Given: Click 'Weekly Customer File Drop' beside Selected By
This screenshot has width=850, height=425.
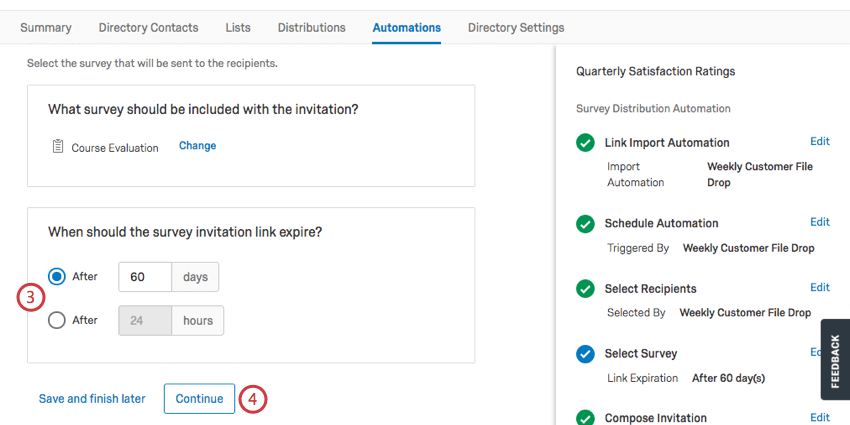Looking at the screenshot, I should (x=745, y=313).
